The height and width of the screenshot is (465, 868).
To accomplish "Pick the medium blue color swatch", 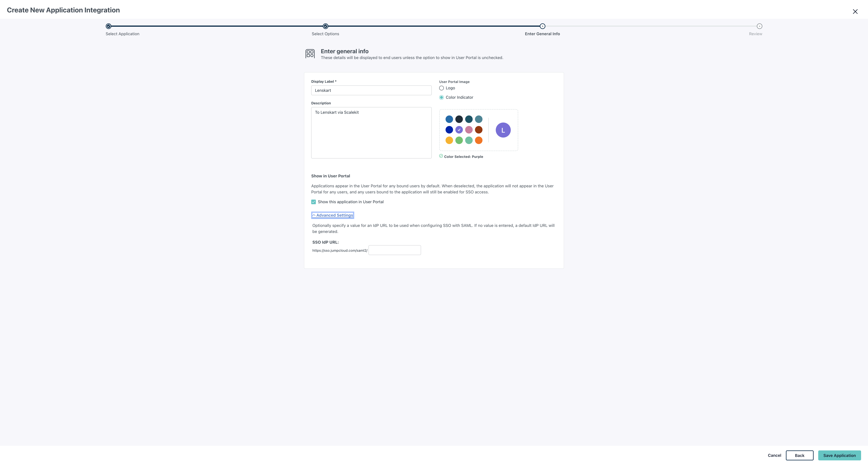I will coord(449,119).
